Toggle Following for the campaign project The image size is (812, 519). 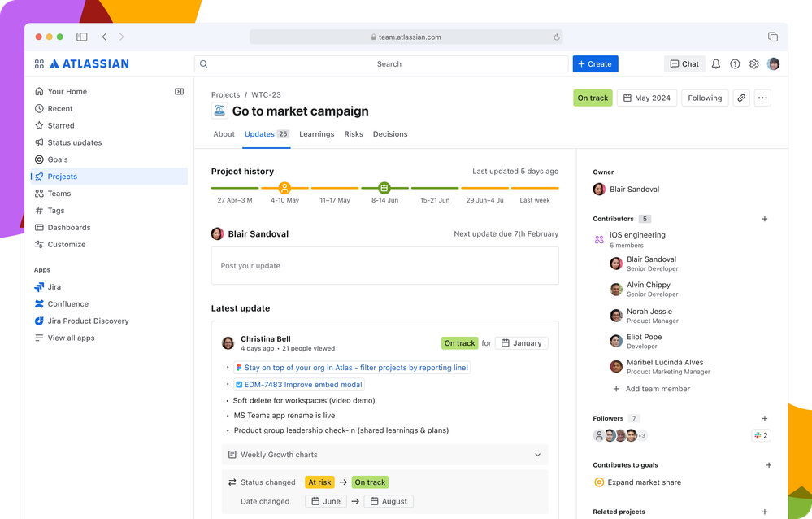pyautogui.click(x=704, y=97)
